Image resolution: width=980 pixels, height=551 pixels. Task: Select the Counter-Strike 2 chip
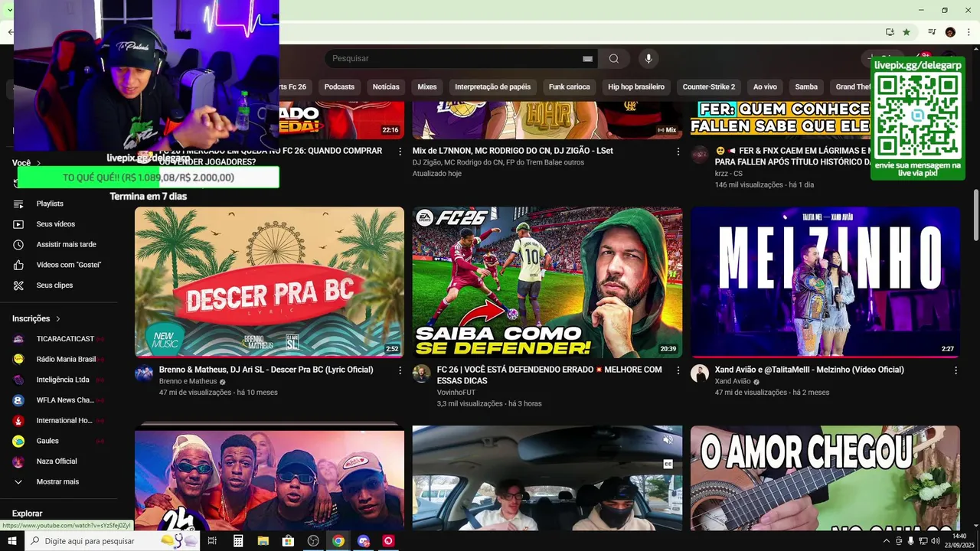click(708, 86)
